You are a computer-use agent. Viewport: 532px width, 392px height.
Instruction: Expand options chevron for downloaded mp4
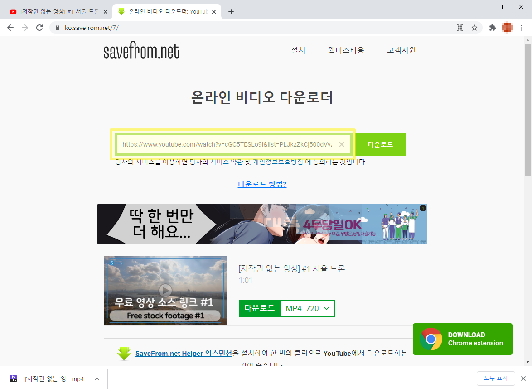pos(97,379)
